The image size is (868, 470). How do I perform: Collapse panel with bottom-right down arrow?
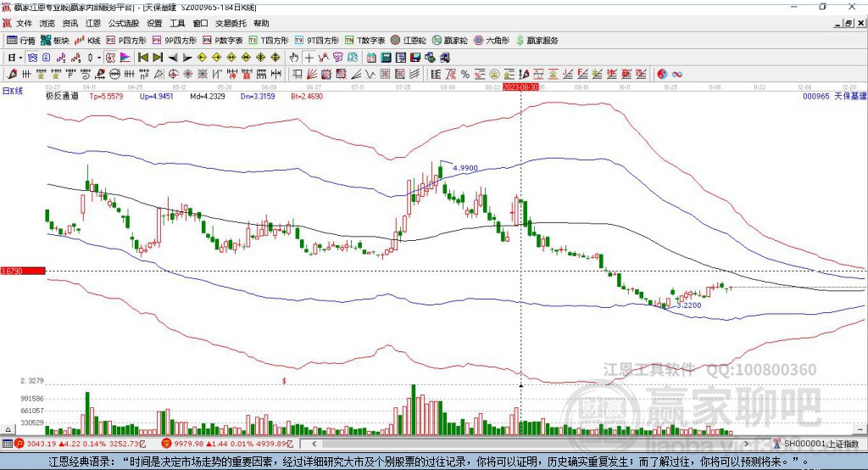pyautogui.click(x=860, y=429)
